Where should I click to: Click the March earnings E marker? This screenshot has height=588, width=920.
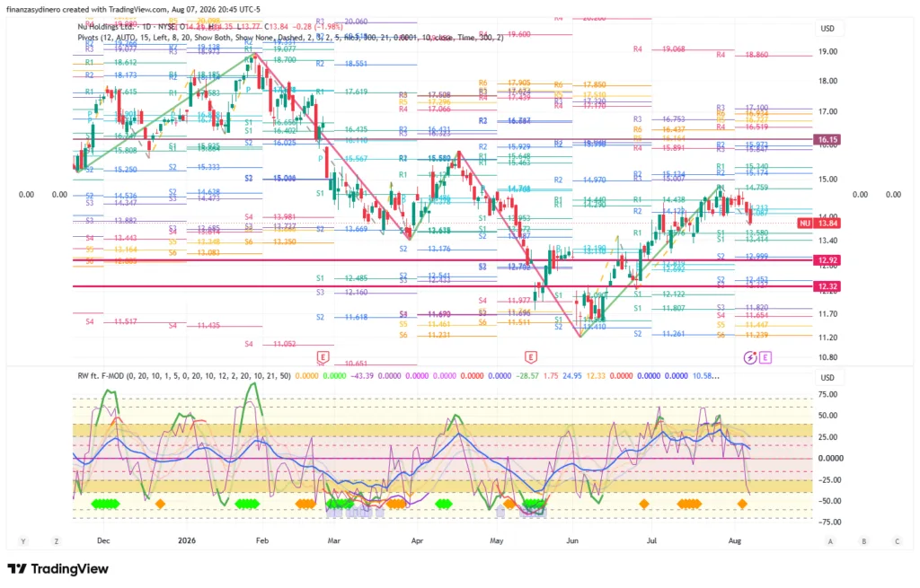323,357
